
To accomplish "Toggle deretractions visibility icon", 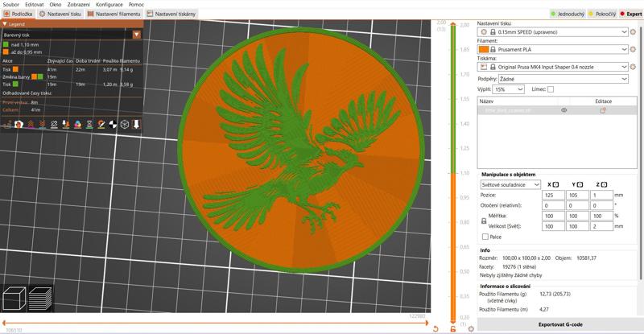I will point(42,124).
